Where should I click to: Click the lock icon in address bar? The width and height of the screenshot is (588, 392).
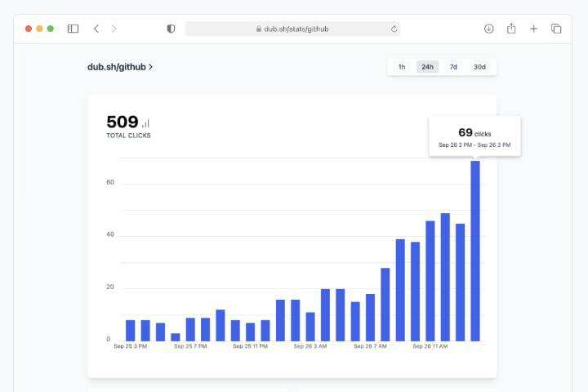coord(259,29)
